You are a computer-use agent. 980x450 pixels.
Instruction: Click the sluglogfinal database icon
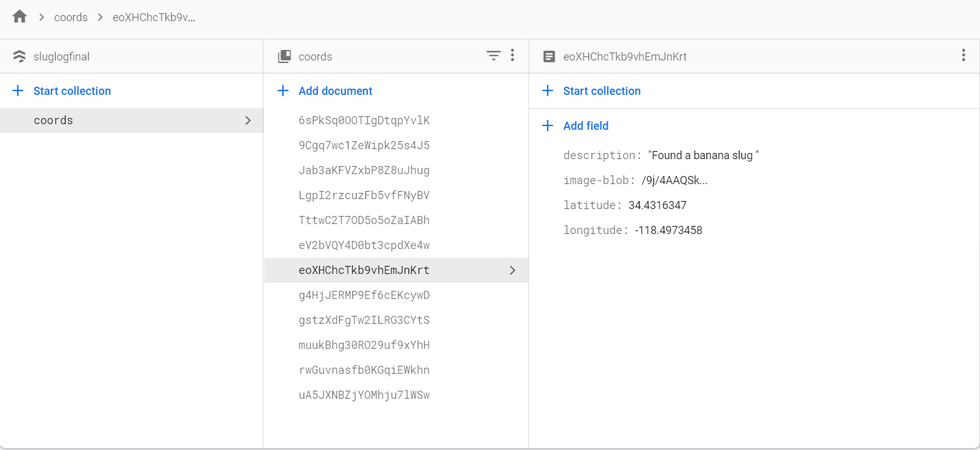[19, 57]
